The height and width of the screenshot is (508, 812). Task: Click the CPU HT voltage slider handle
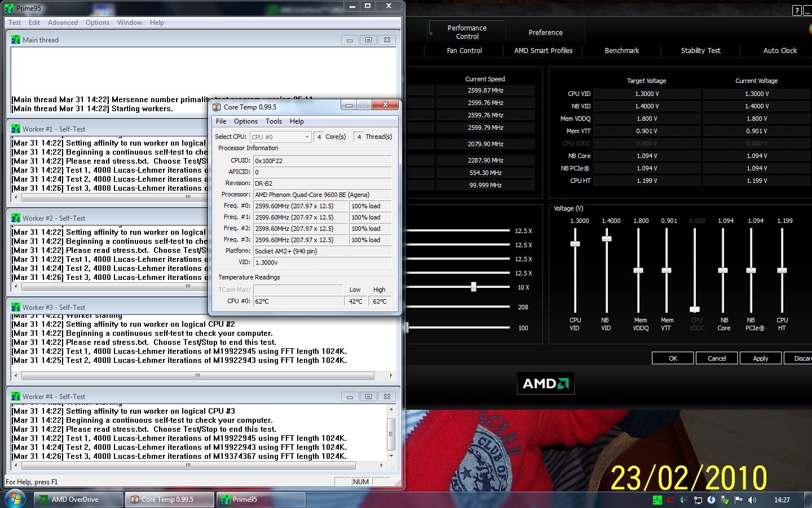[782, 270]
